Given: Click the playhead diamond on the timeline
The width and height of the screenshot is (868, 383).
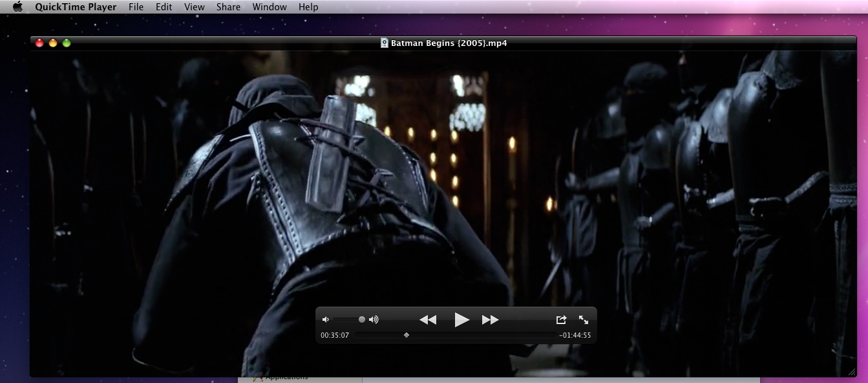Looking at the screenshot, I should click(406, 335).
